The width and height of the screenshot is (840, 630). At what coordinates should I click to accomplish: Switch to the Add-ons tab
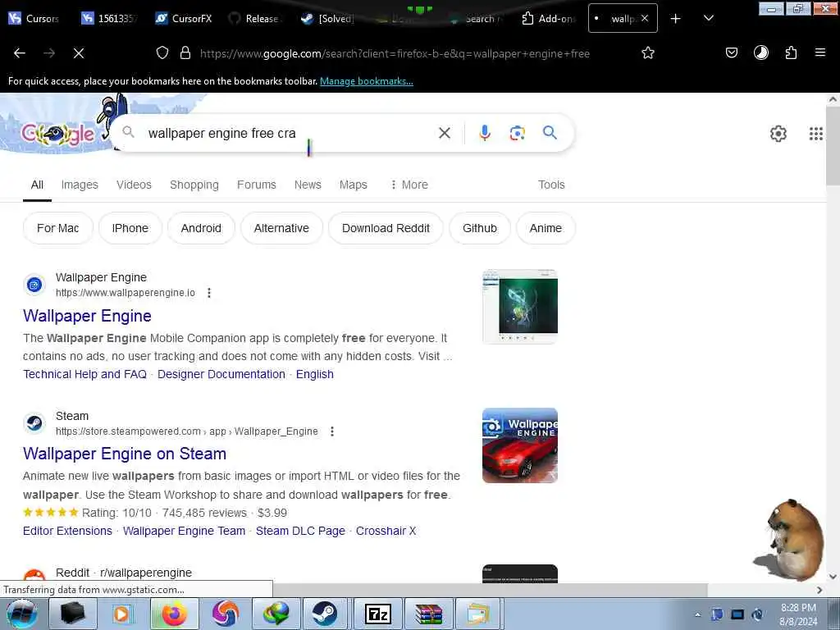pyautogui.click(x=547, y=19)
